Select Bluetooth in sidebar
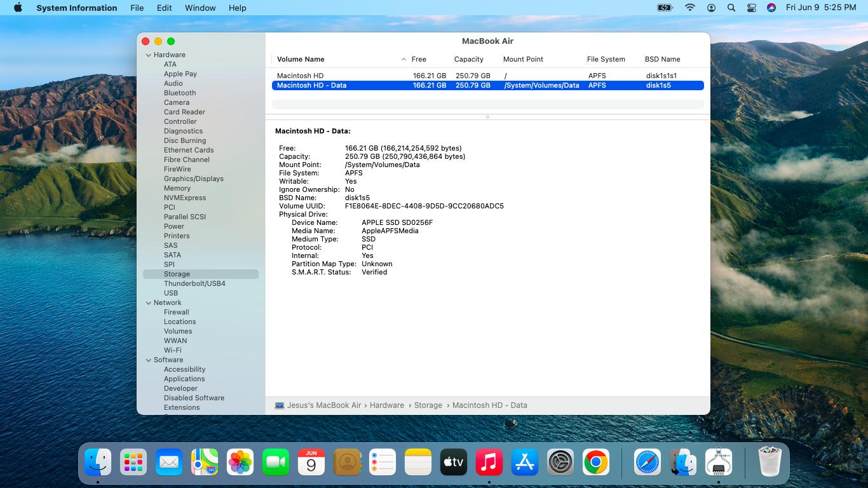Image resolution: width=868 pixels, height=488 pixels. point(180,93)
